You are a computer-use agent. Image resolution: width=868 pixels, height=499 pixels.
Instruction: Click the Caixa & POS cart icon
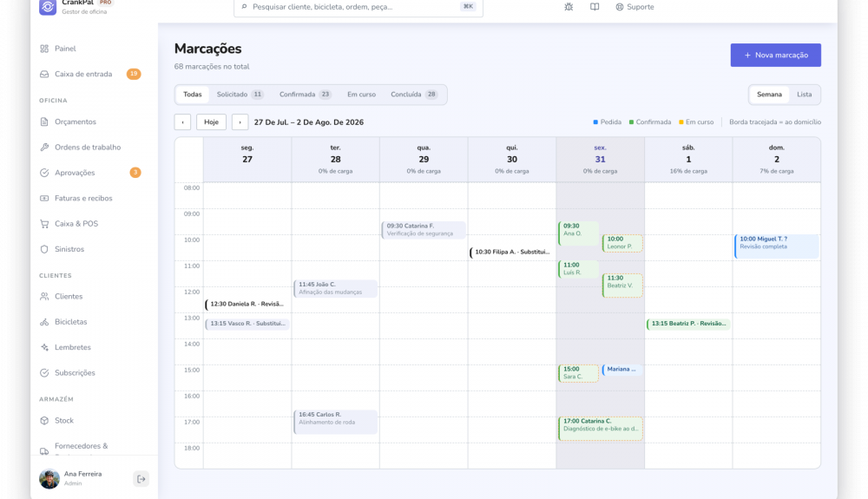click(44, 224)
